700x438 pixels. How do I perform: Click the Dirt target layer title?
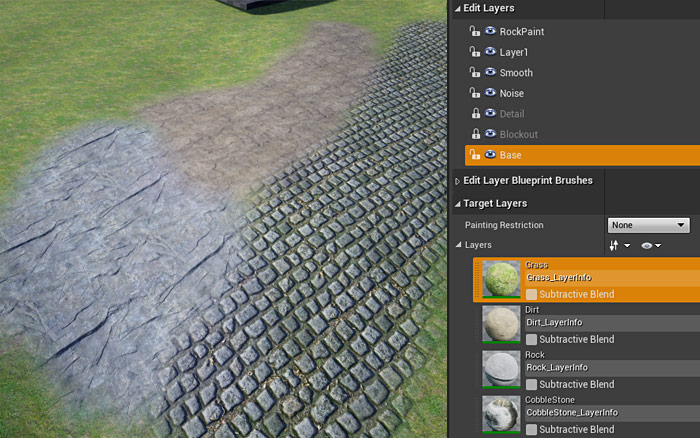point(532,310)
